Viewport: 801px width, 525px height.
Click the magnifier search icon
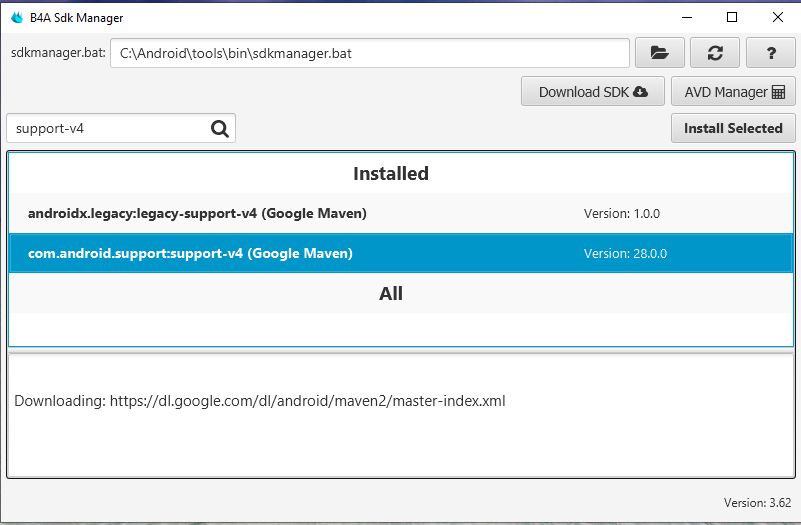(x=221, y=128)
